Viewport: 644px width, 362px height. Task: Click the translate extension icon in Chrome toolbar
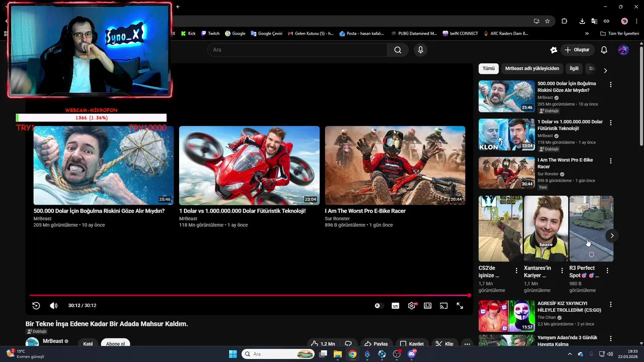594,21
